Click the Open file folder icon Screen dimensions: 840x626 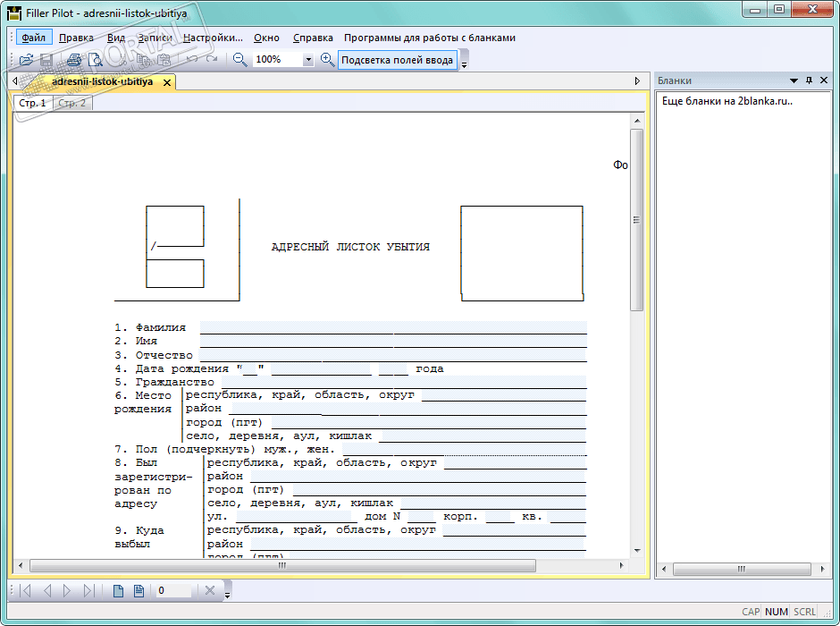tap(27, 60)
